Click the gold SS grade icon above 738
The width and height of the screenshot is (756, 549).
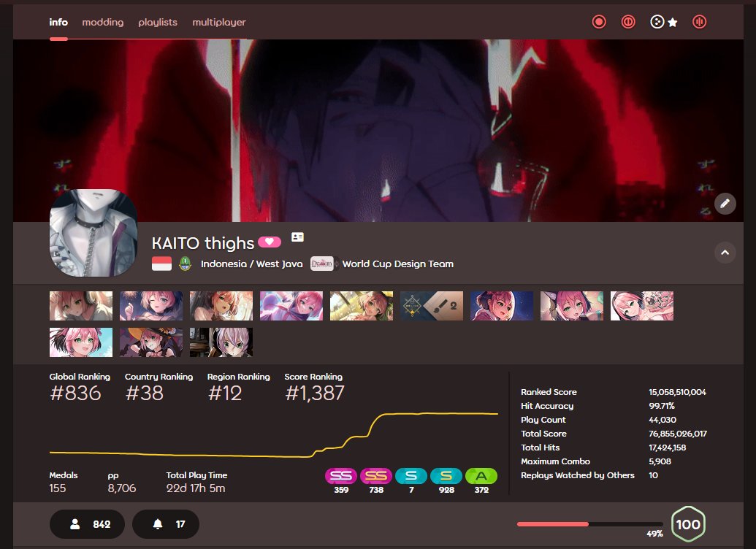pyautogui.click(x=376, y=476)
